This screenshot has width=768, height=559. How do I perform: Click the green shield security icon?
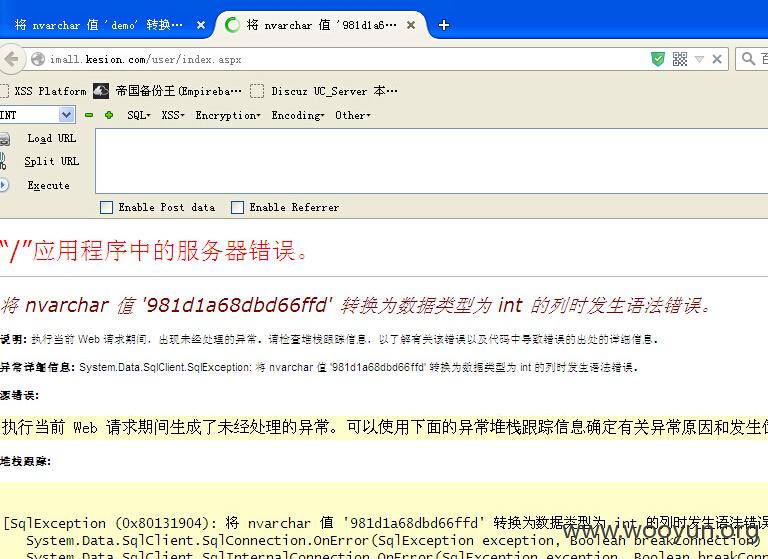[x=658, y=59]
